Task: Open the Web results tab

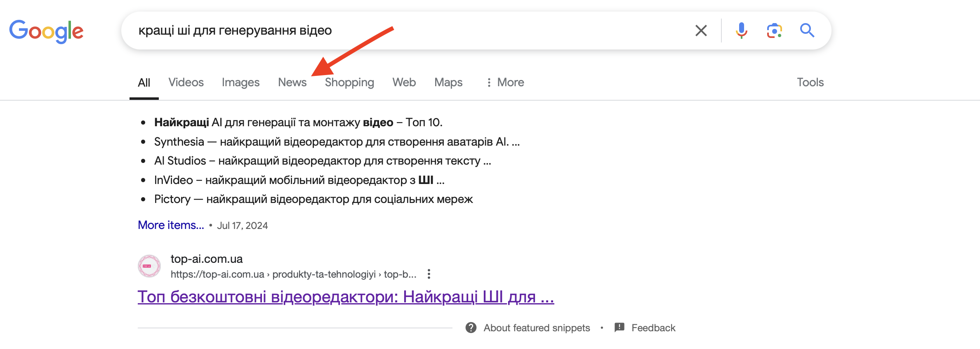Action: [x=404, y=83]
